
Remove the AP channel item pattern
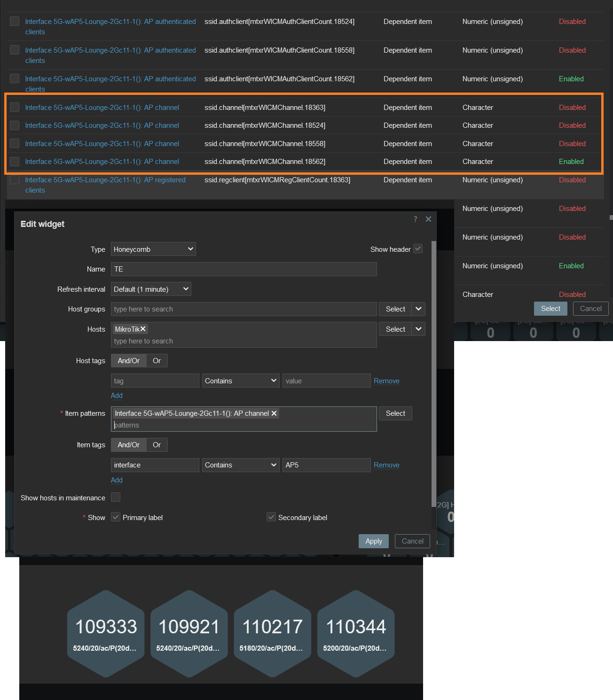274,413
